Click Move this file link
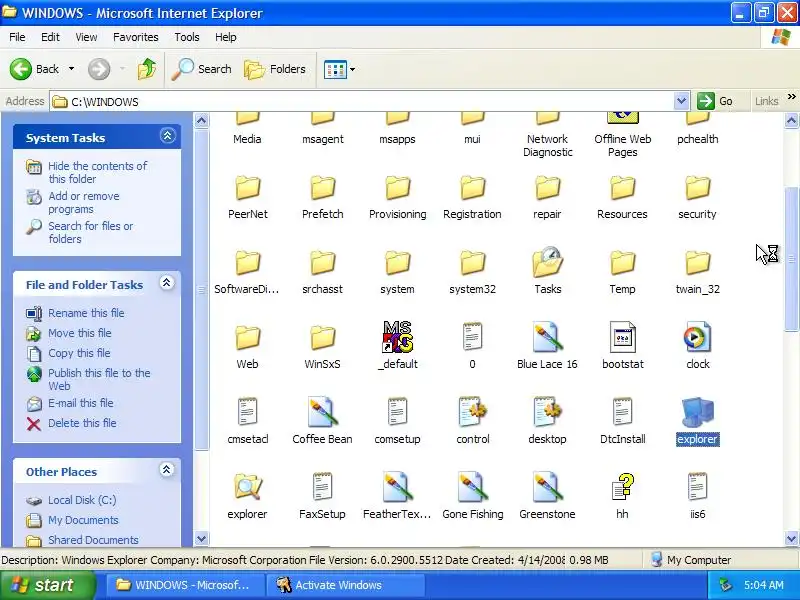Screen dimensions: 800x600 (x=80, y=333)
